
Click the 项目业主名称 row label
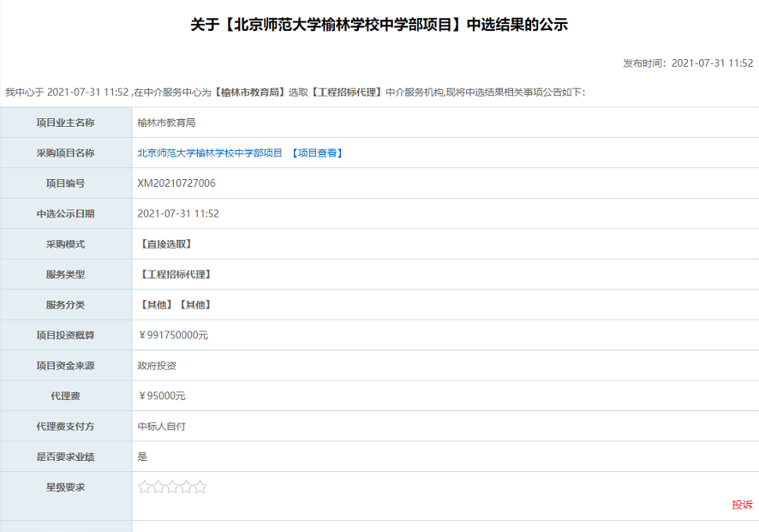click(65, 123)
